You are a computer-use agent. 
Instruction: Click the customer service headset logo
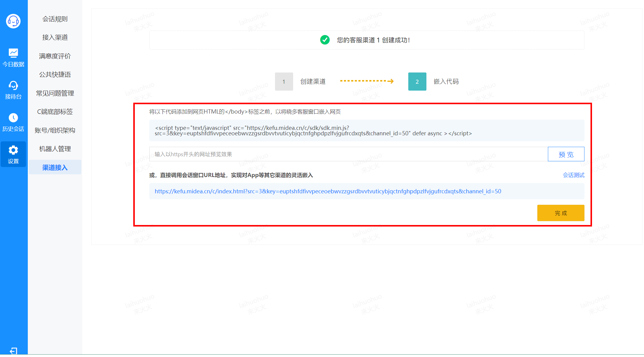click(x=13, y=21)
